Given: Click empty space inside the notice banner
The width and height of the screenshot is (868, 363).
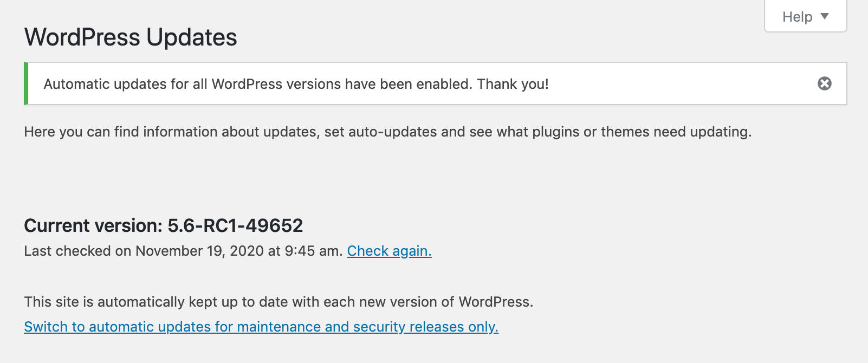Looking at the screenshot, I should [677, 84].
